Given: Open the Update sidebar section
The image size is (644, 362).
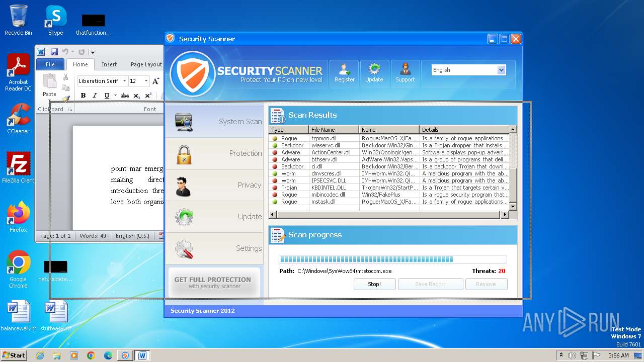Looking at the screenshot, I should [x=214, y=217].
